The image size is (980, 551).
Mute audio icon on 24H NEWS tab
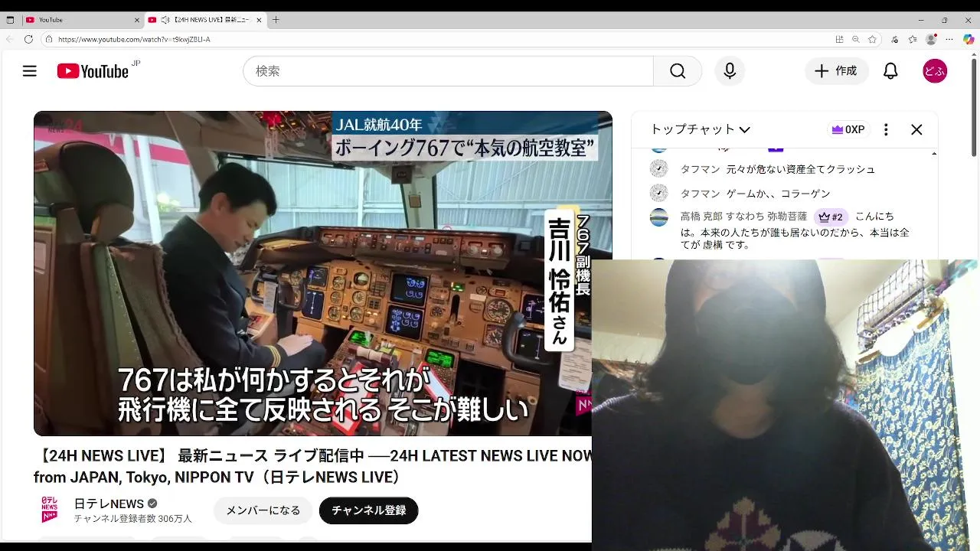(165, 20)
